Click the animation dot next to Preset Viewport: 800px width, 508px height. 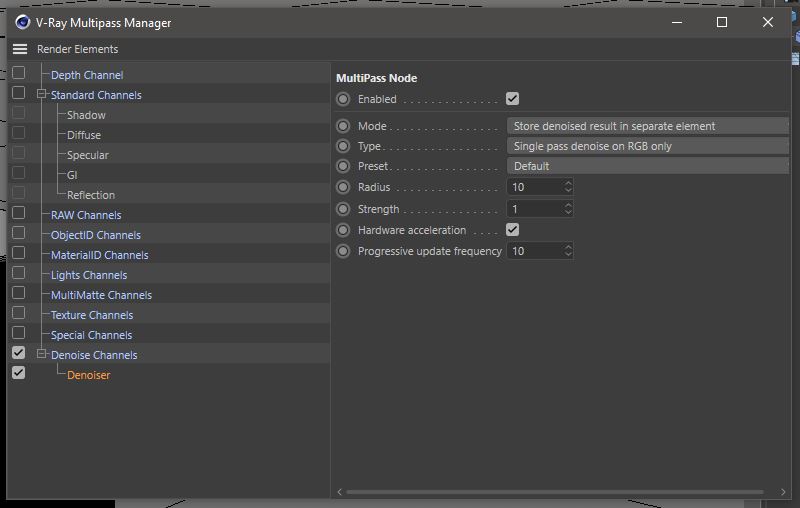coord(343,166)
